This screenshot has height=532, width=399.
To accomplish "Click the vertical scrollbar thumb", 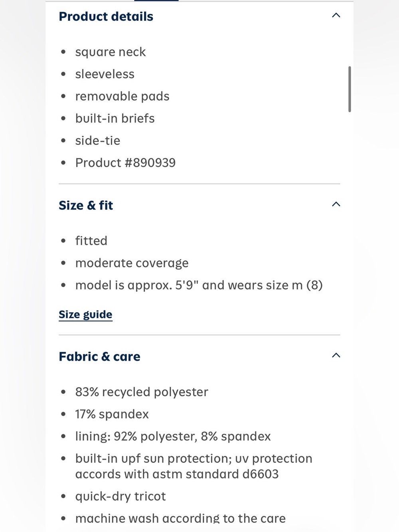I will click(350, 89).
